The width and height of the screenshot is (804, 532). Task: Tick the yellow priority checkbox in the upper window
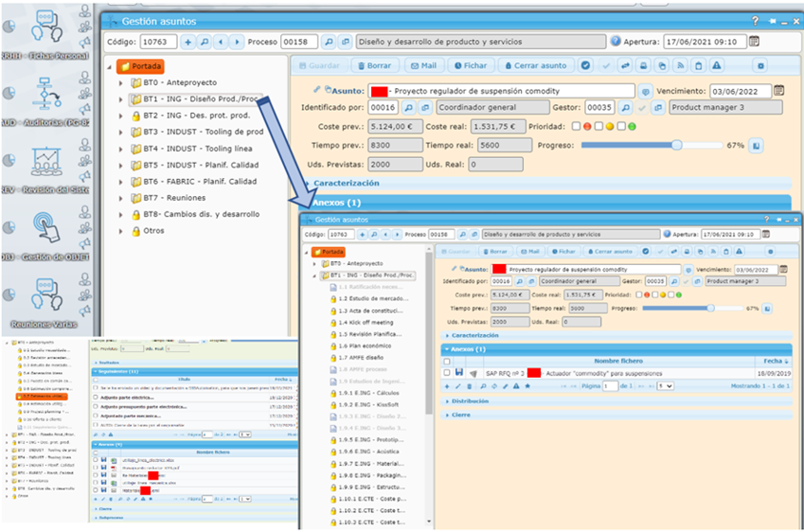click(599, 126)
